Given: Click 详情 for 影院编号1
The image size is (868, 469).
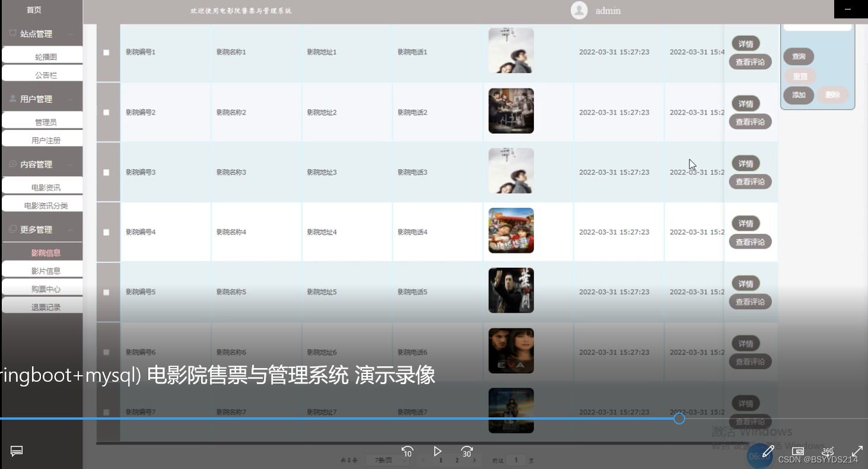Looking at the screenshot, I should [x=746, y=44].
